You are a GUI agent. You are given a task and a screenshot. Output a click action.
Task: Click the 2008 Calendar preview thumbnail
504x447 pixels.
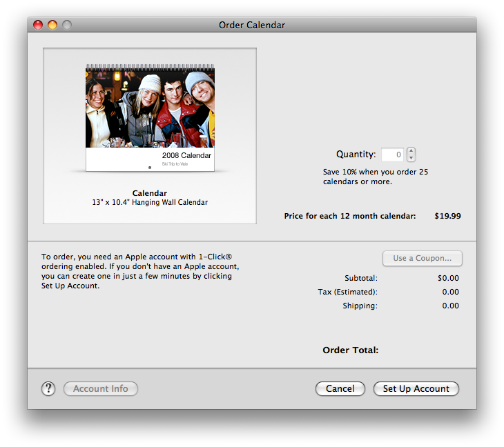pyautogui.click(x=150, y=117)
